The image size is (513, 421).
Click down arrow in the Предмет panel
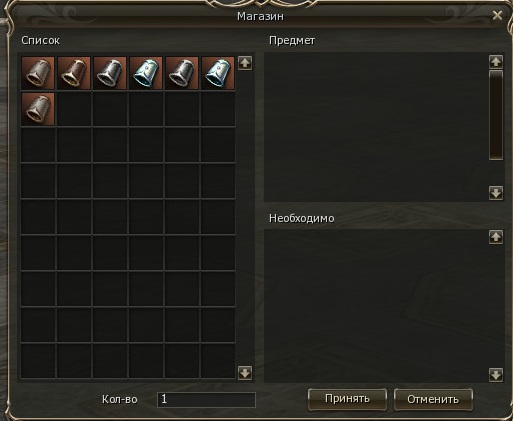(x=496, y=193)
